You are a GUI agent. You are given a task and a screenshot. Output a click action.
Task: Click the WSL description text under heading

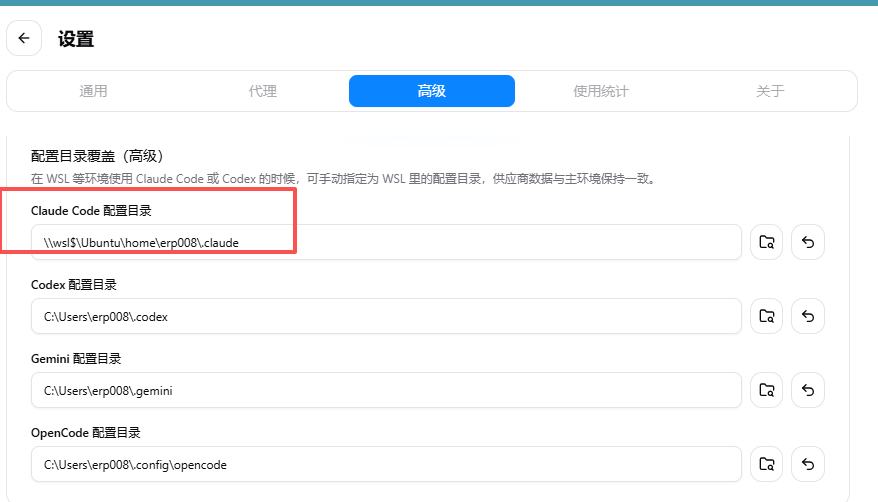(343, 179)
